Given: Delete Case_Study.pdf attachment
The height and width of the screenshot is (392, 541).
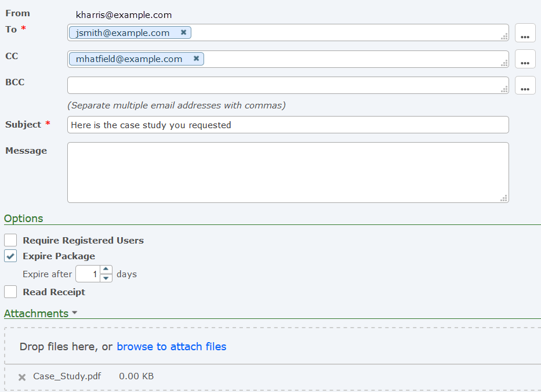Looking at the screenshot, I should point(22,378).
